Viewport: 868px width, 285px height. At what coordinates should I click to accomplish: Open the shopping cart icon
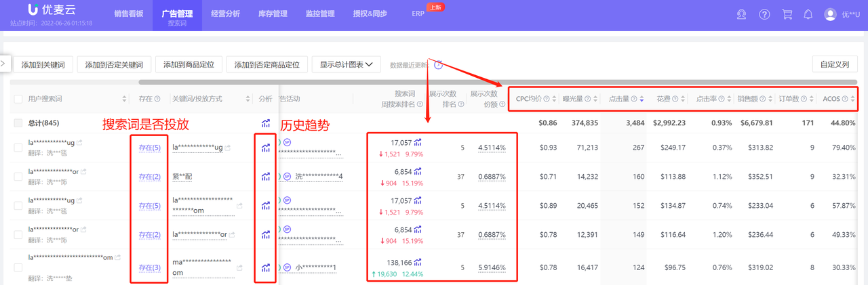click(x=787, y=14)
